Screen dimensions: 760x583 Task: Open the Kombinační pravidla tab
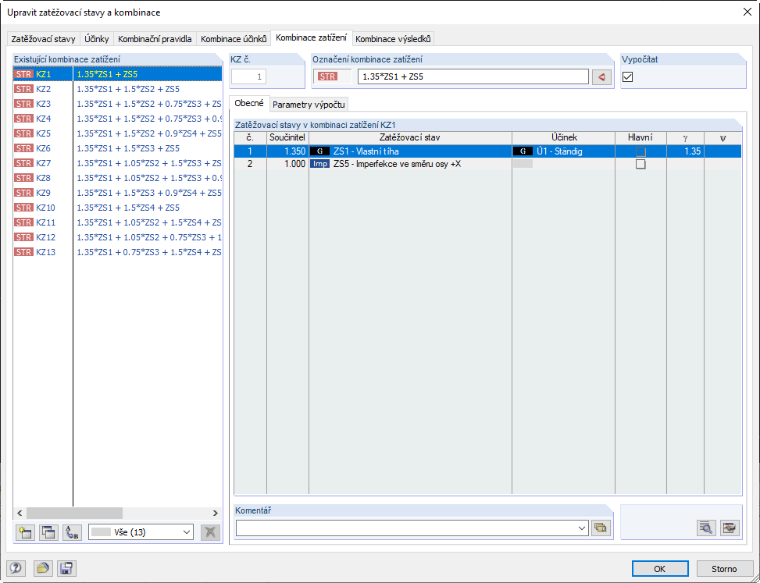click(x=155, y=39)
